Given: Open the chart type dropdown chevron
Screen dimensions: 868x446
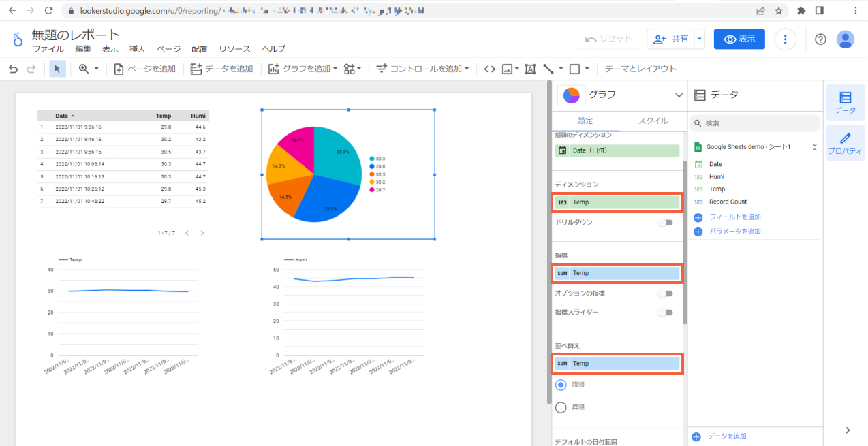Looking at the screenshot, I should pyautogui.click(x=678, y=95).
